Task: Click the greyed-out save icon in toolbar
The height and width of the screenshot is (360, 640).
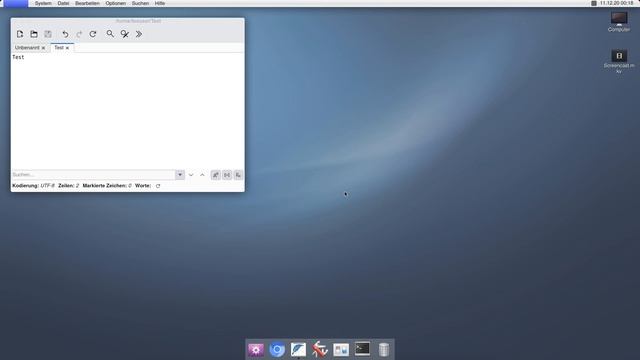Action: point(48,34)
